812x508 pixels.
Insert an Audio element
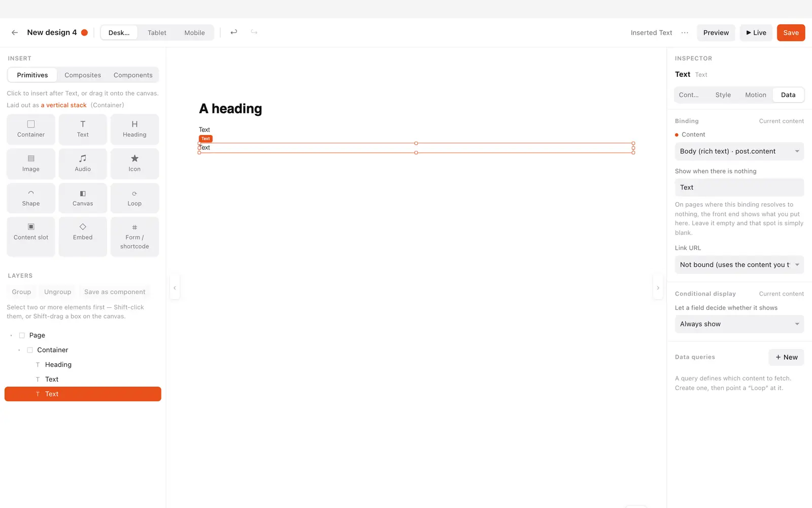point(83,164)
